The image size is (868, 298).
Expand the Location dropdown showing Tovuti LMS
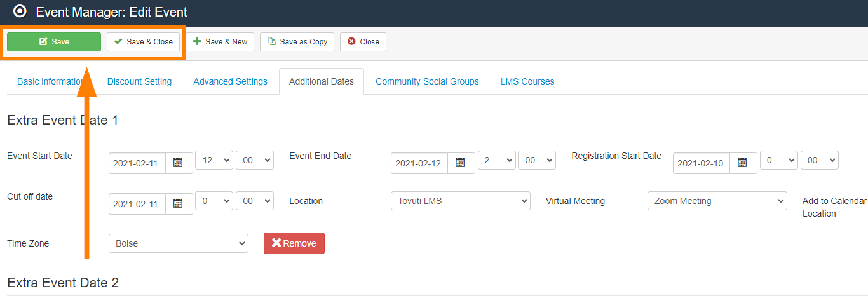pyautogui.click(x=460, y=201)
